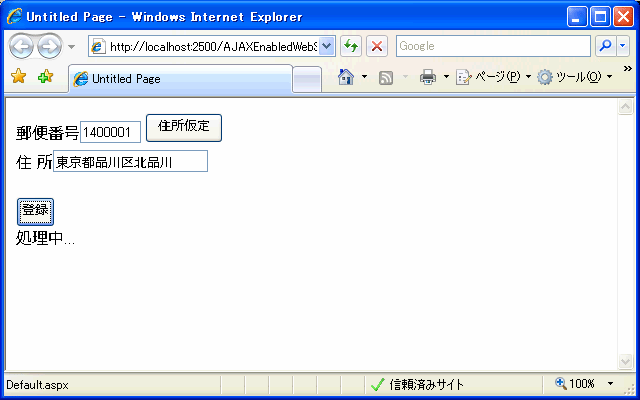The image size is (640, 400).
Task: Open the zoom level dropdown arrow
Action: tap(610, 383)
